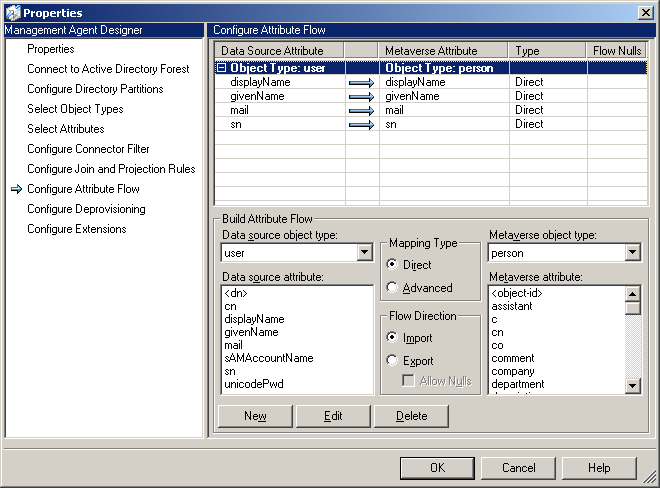Open Configure Directory Partitions page
This screenshot has width=660, height=488.
point(95,89)
